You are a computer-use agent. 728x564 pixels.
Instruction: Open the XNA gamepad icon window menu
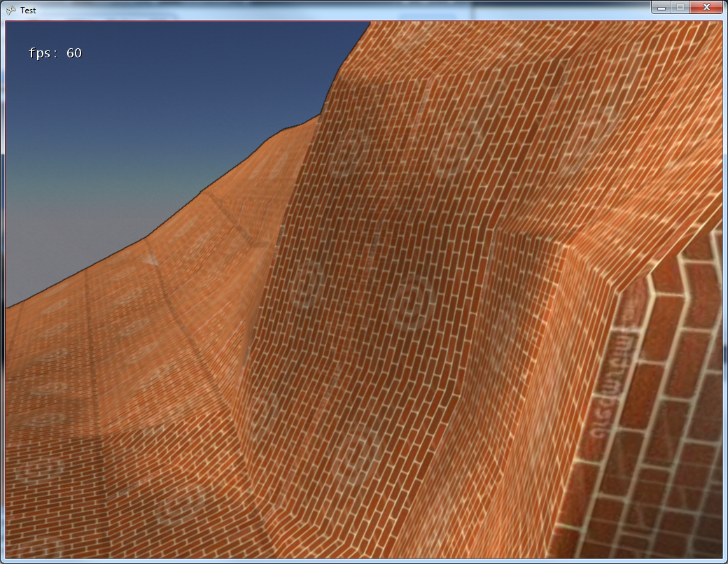coord(11,10)
